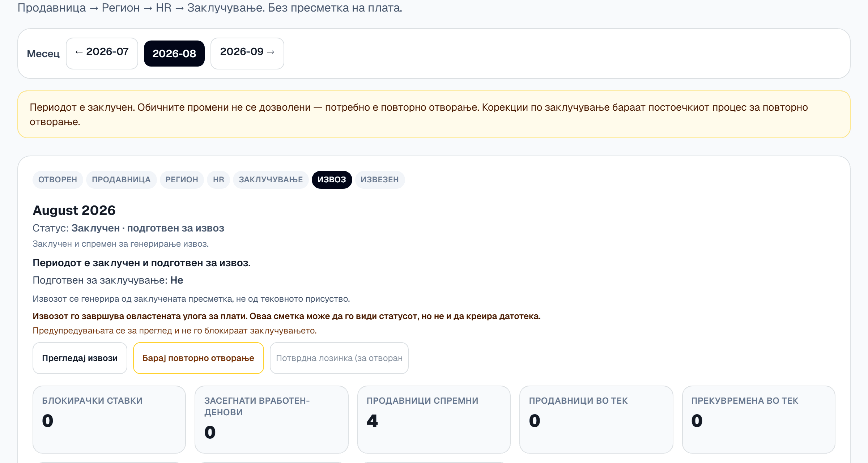Click the ПРЕКУВРЕМЕНА ВО ТЕК card
The width and height of the screenshot is (868, 463).
point(758,419)
